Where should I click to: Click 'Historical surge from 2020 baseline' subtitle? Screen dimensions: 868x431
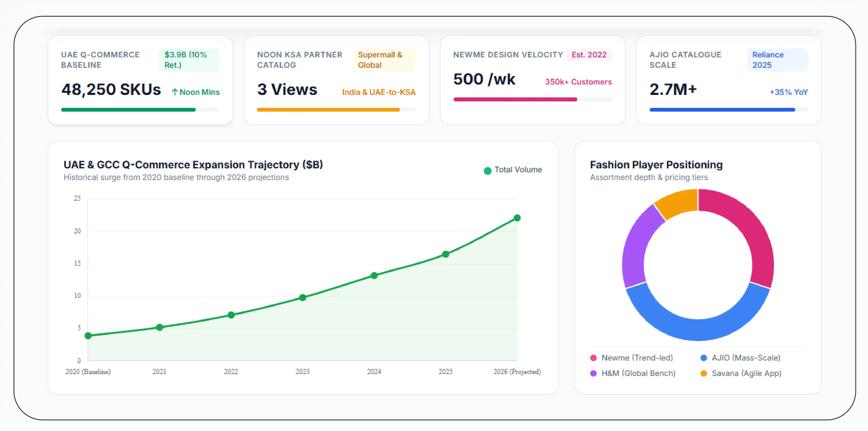pos(176,178)
